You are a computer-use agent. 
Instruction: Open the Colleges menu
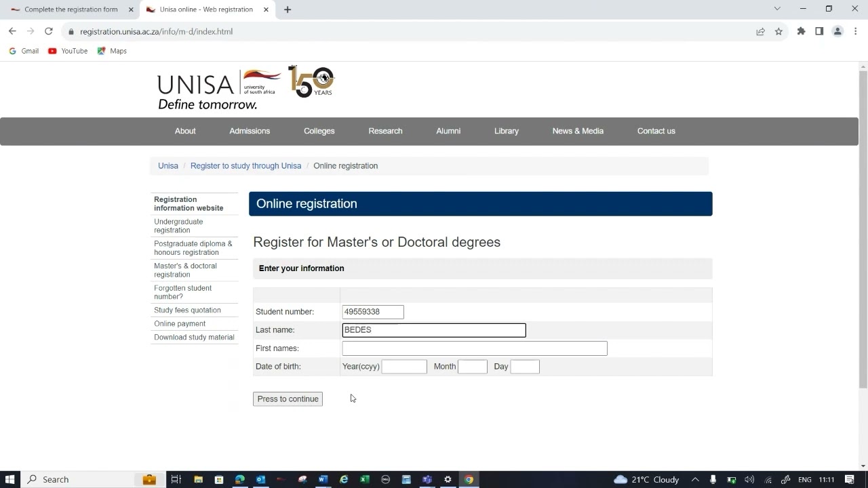[x=319, y=131]
